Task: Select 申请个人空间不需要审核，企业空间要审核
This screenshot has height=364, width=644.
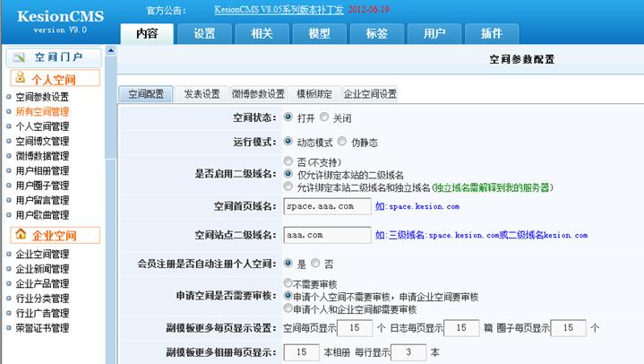Action: [x=288, y=296]
